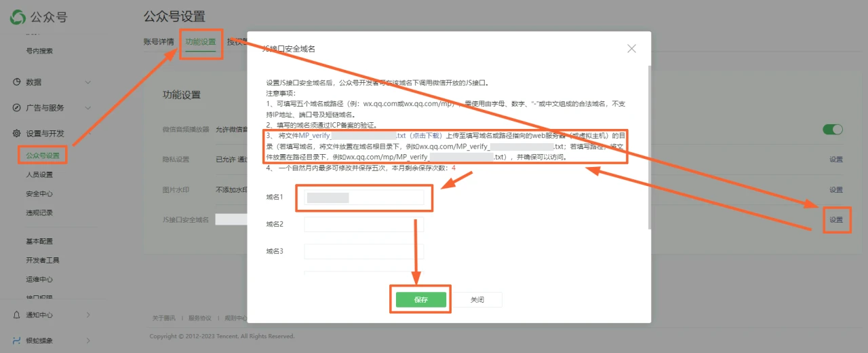The height and width of the screenshot is (353, 868).
Task: Expand the 广告与服务 section chevron
Action: [88, 108]
